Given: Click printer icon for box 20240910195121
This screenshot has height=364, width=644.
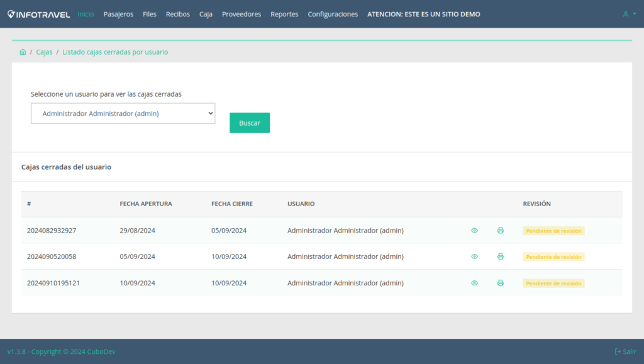Looking at the screenshot, I should 500,283.
